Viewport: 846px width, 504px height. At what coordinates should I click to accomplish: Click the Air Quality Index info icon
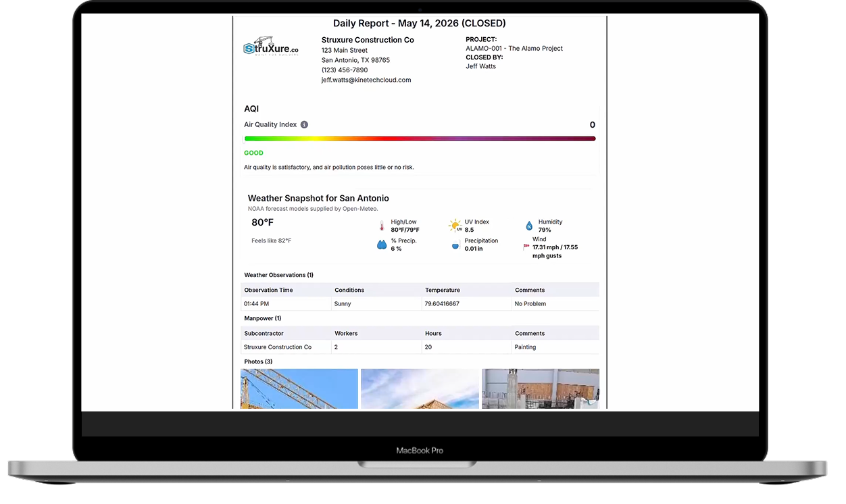[x=304, y=125]
